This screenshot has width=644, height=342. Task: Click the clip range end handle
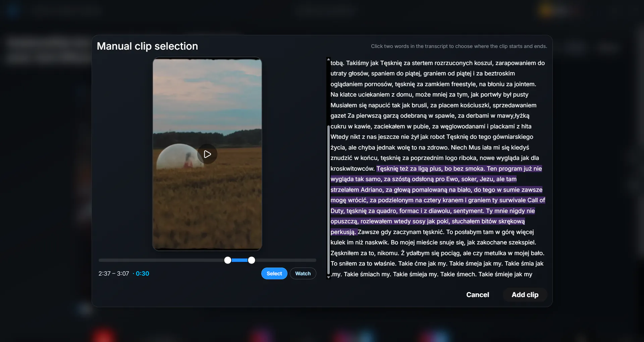pyautogui.click(x=252, y=260)
